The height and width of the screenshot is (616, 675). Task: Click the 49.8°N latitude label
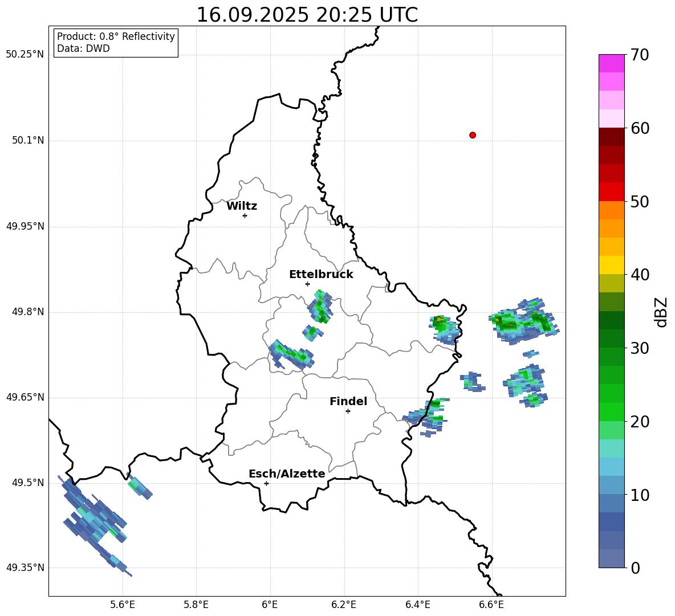(28, 312)
